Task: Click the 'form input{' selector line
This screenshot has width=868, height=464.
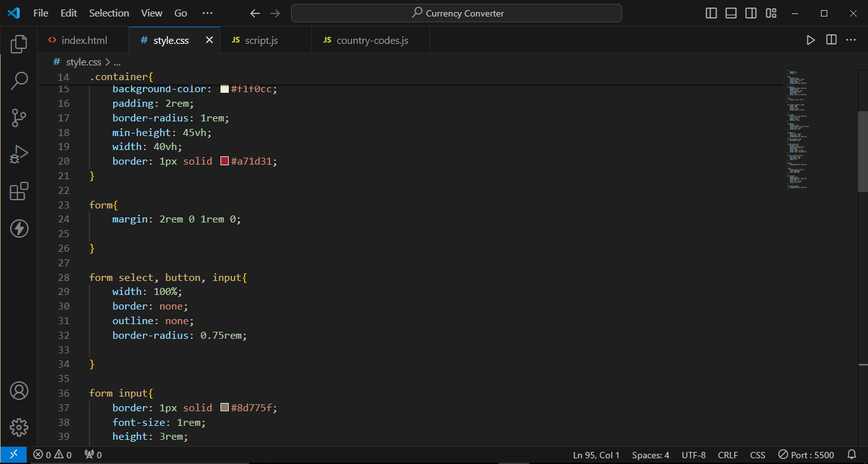Action: pos(121,393)
